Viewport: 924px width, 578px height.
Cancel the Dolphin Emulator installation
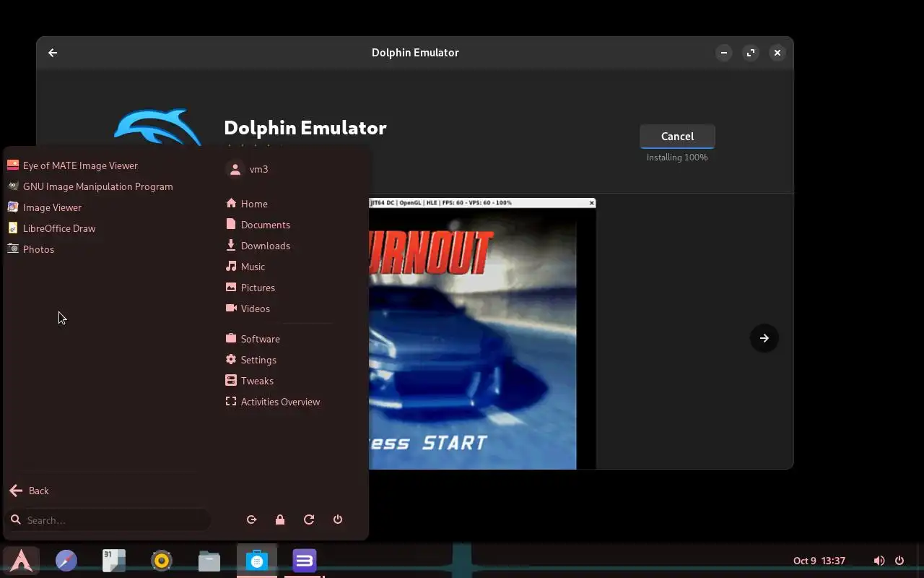click(677, 137)
